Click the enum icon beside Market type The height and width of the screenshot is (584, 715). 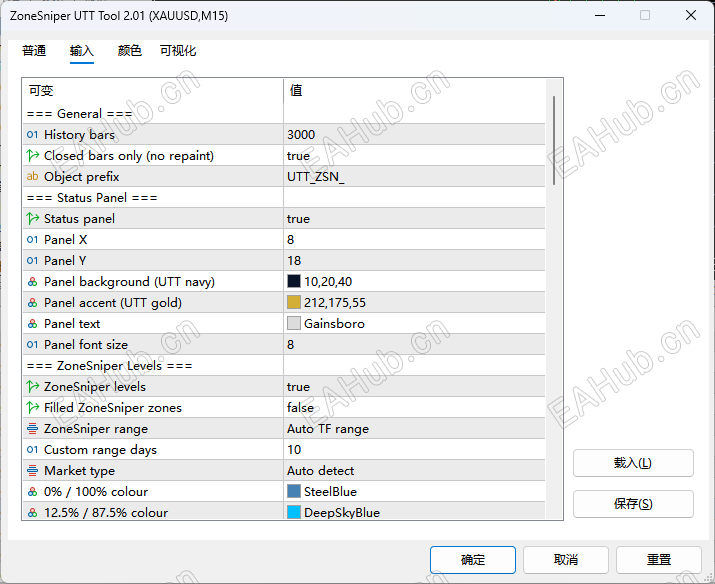coord(32,470)
